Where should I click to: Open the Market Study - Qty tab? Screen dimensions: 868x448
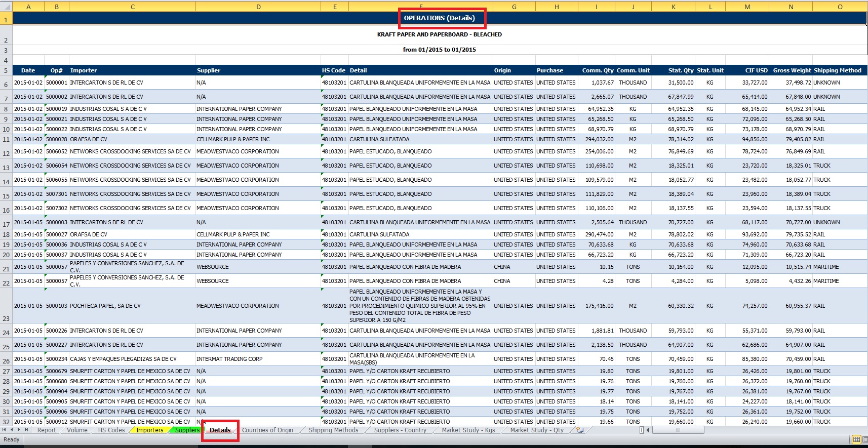point(536,430)
